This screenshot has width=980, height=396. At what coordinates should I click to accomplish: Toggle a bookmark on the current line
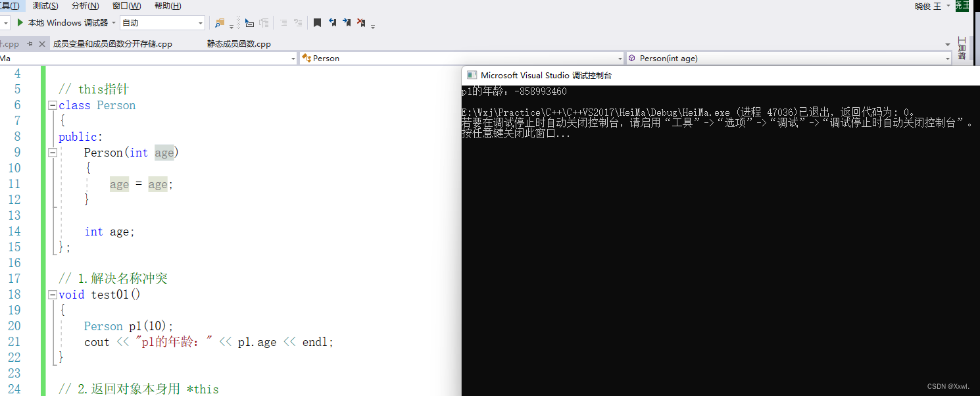(317, 22)
